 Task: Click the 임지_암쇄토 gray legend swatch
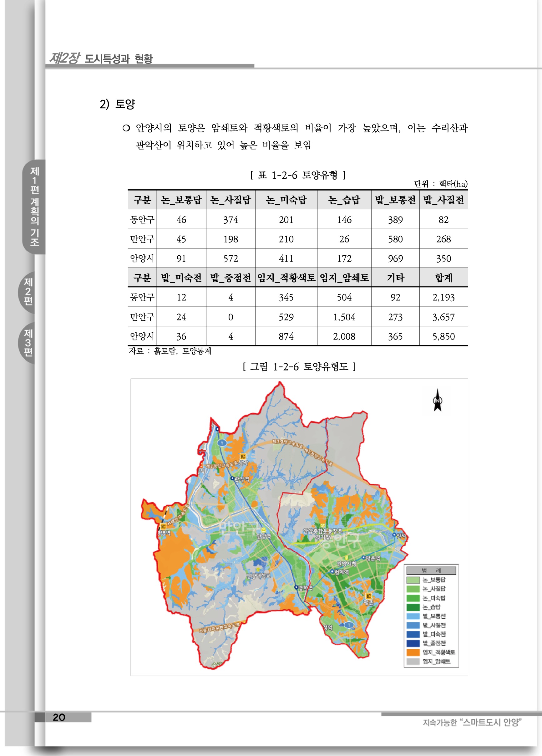pos(413,661)
